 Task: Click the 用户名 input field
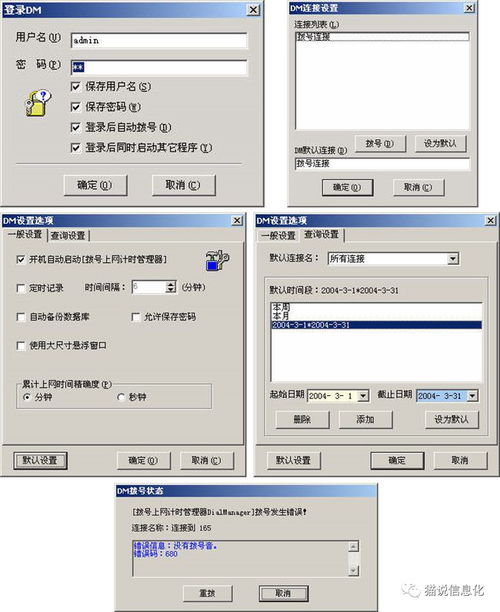pos(159,41)
